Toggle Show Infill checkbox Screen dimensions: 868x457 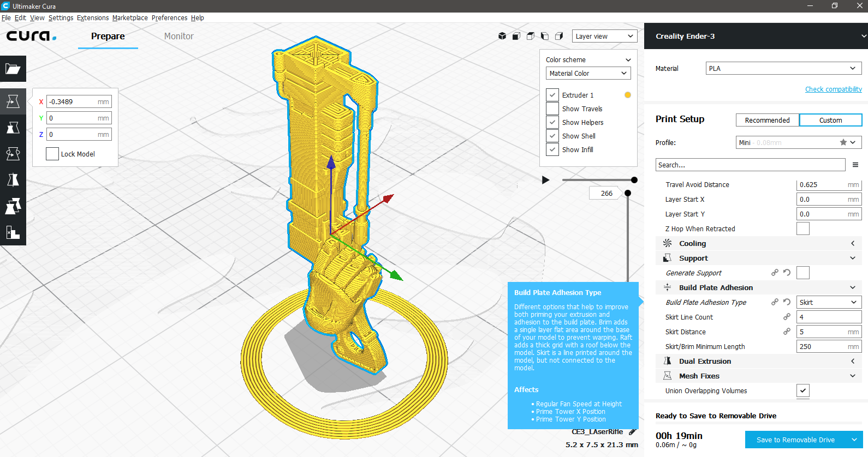(552, 149)
